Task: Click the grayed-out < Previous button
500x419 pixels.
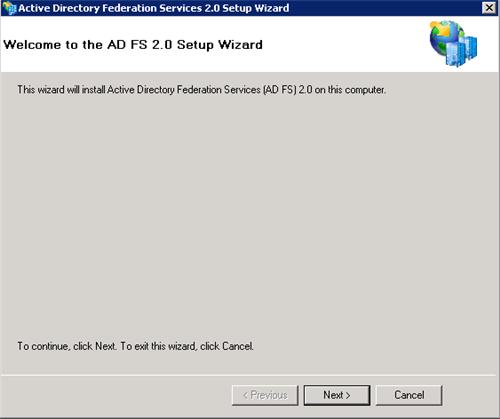Action: click(x=265, y=395)
